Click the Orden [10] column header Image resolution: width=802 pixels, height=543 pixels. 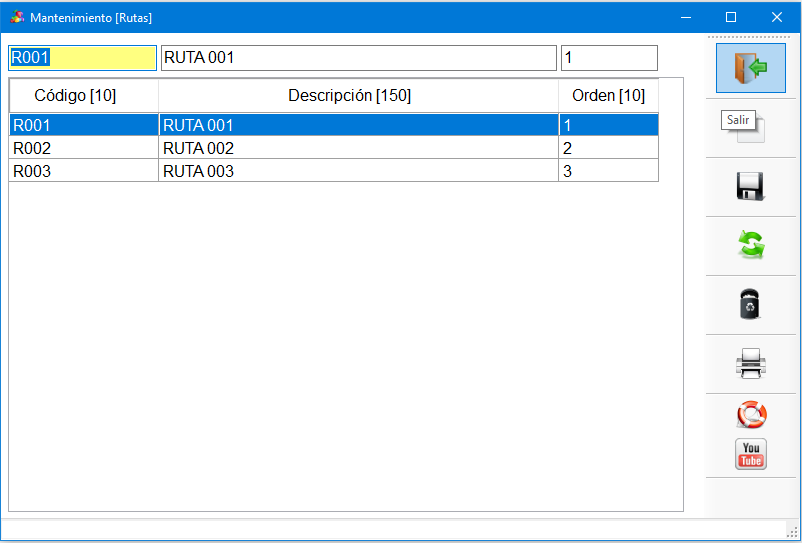pyautogui.click(x=608, y=96)
